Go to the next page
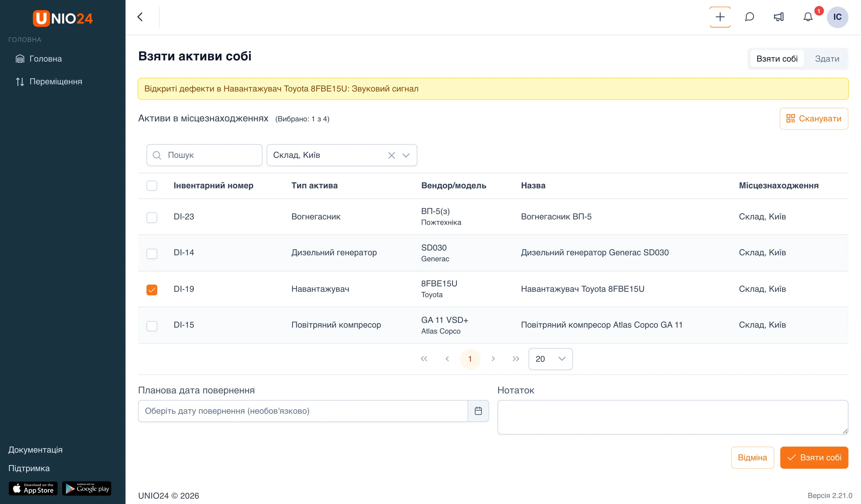Viewport: 861px width, 504px height. pyautogui.click(x=493, y=359)
